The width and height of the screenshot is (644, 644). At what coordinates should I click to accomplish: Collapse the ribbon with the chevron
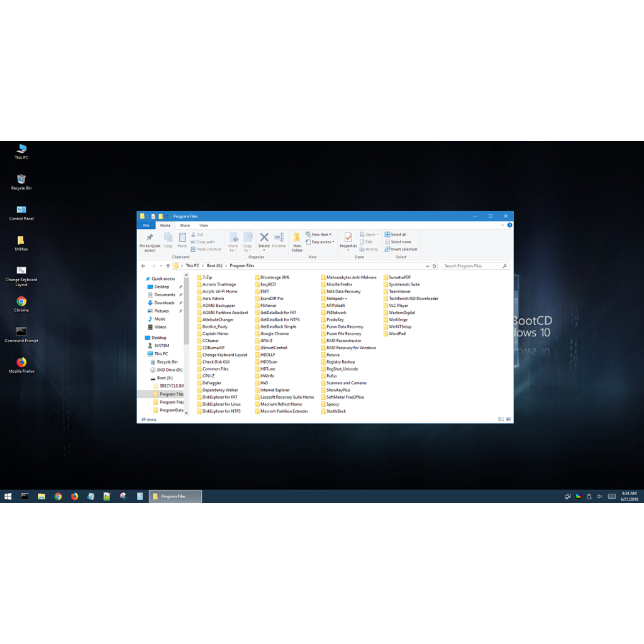click(x=502, y=226)
